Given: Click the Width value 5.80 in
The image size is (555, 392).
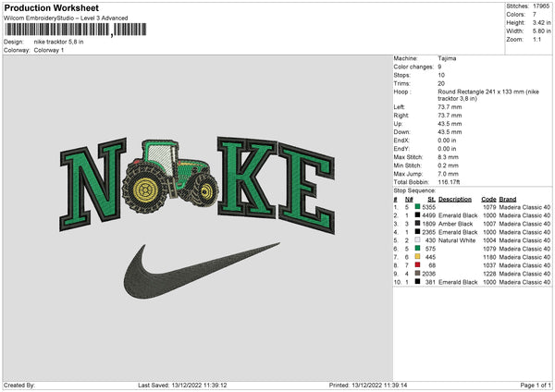Looking at the screenshot, I should tap(542, 31).
